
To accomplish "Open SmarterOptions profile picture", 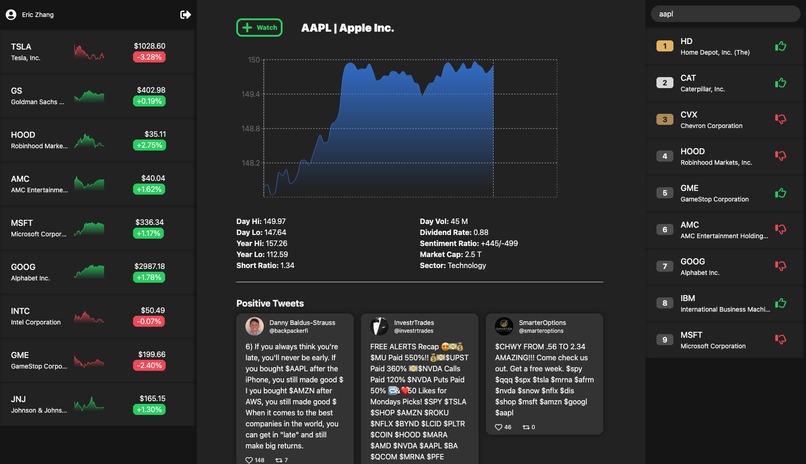I will [x=504, y=326].
